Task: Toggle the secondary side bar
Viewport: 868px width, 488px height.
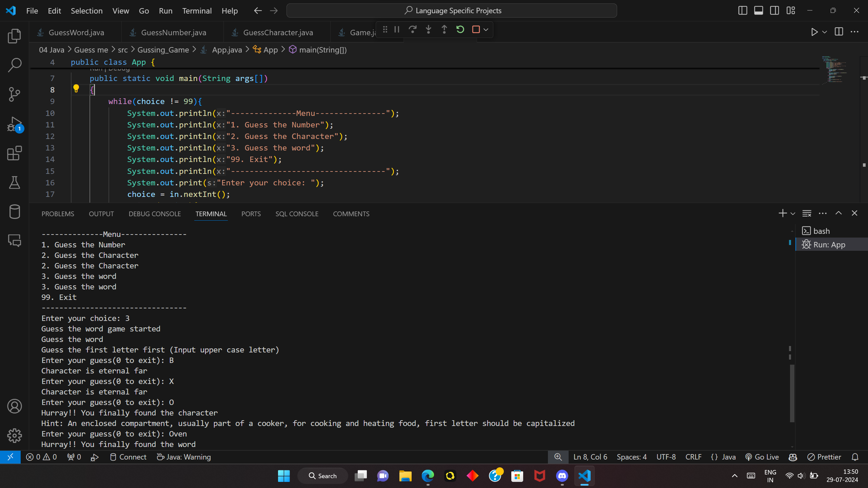Action: point(774,11)
